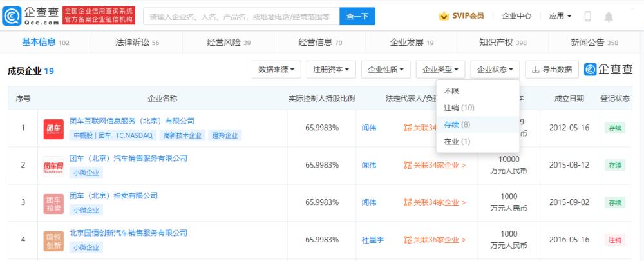Click the SVIP crown icon
The height and width of the screenshot is (261, 644).
[x=444, y=16]
